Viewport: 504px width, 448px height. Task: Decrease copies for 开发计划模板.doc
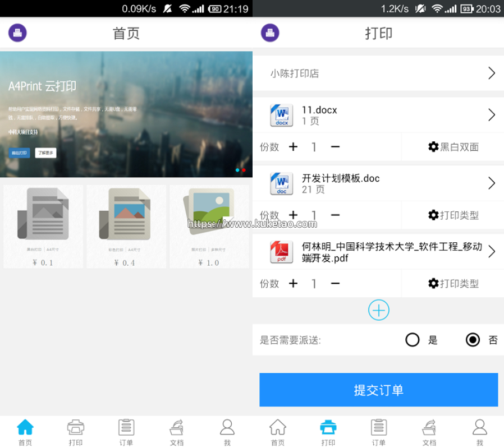click(335, 215)
